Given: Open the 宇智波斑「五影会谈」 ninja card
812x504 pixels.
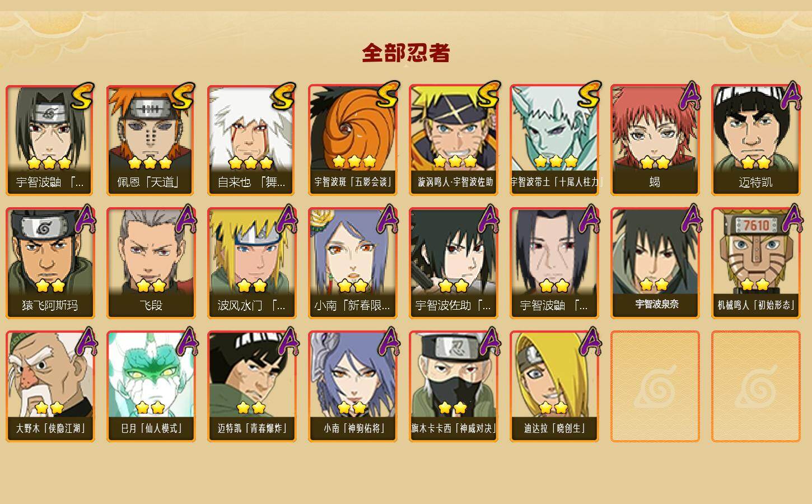Looking at the screenshot, I should pyautogui.click(x=353, y=140).
